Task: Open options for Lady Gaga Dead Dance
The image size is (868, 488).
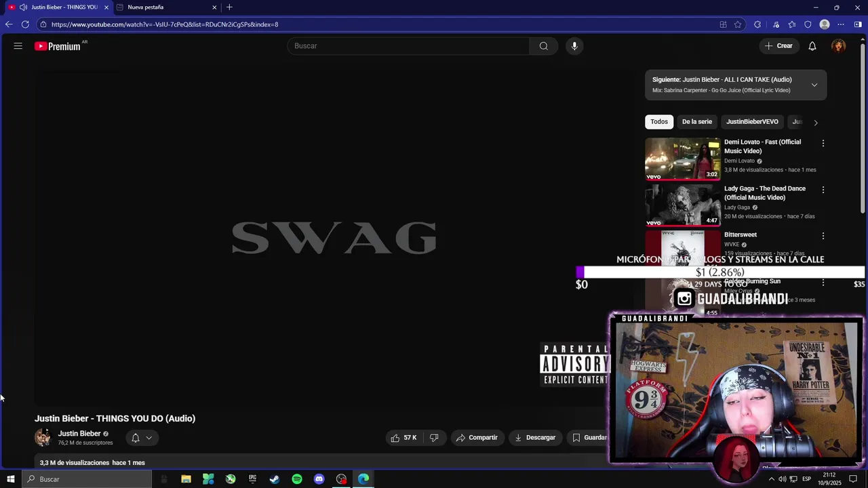Action: 823,190
